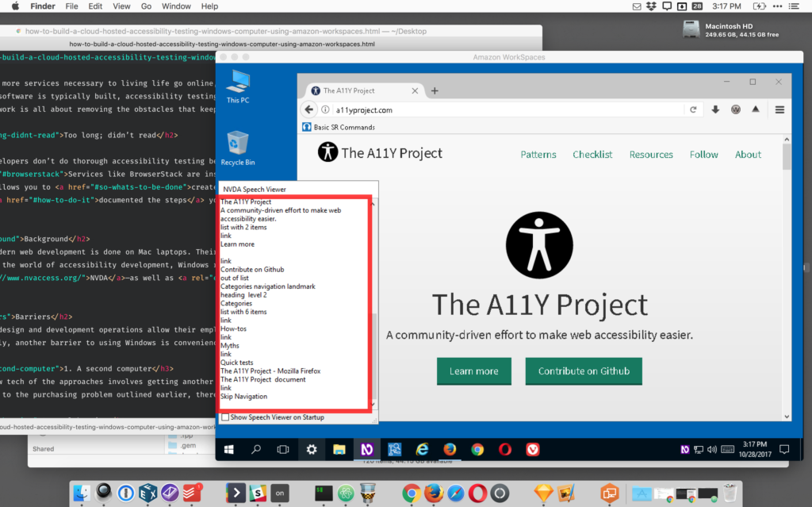Screen dimensions: 812x507
Task: Open the Resources navigation link
Action: tap(651, 155)
